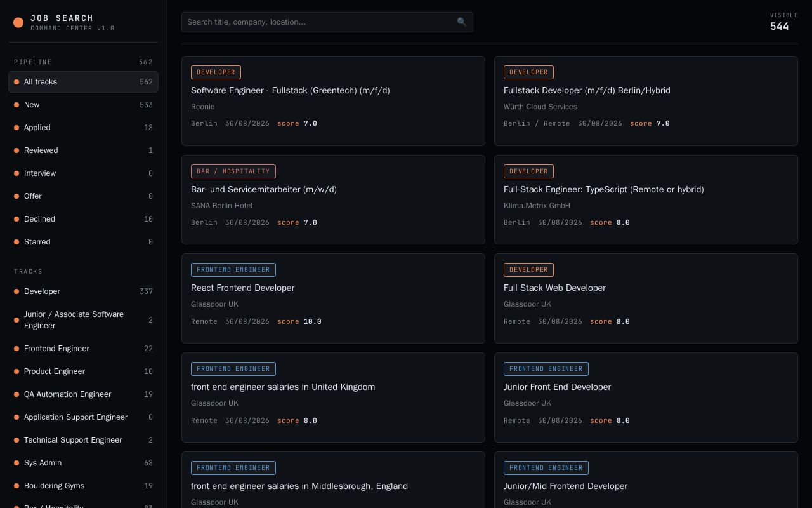This screenshot has height=508, width=812.
Task: Open front end engineer salaries in United Kingdom
Action: pyautogui.click(x=333, y=398)
